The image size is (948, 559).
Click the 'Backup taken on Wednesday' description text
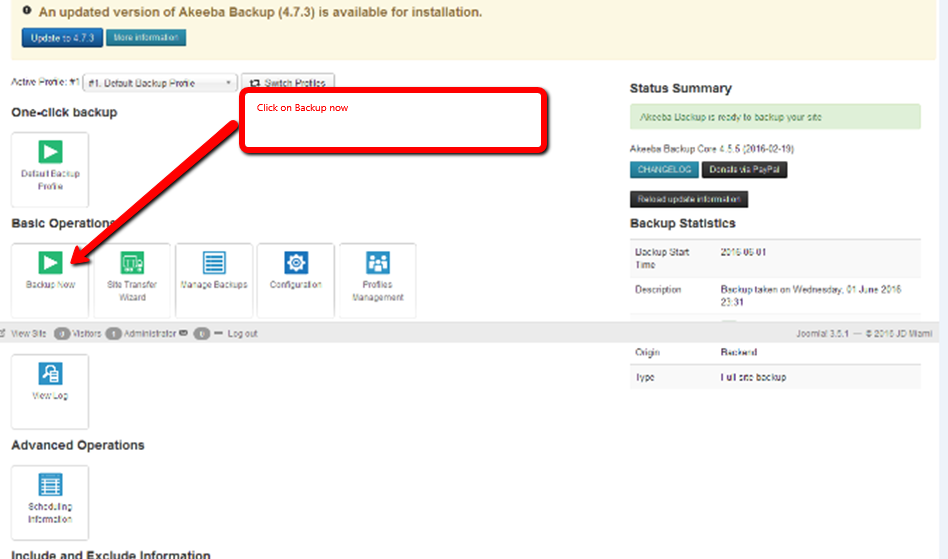click(x=811, y=296)
